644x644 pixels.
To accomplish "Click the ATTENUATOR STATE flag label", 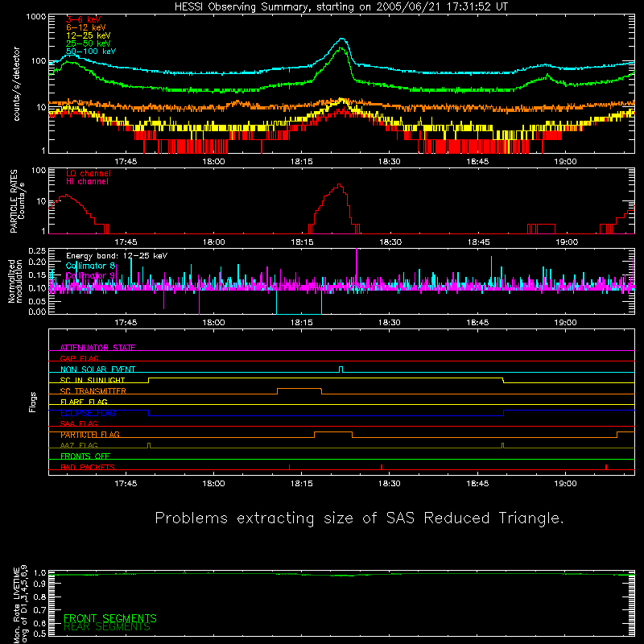I will click(97, 348).
